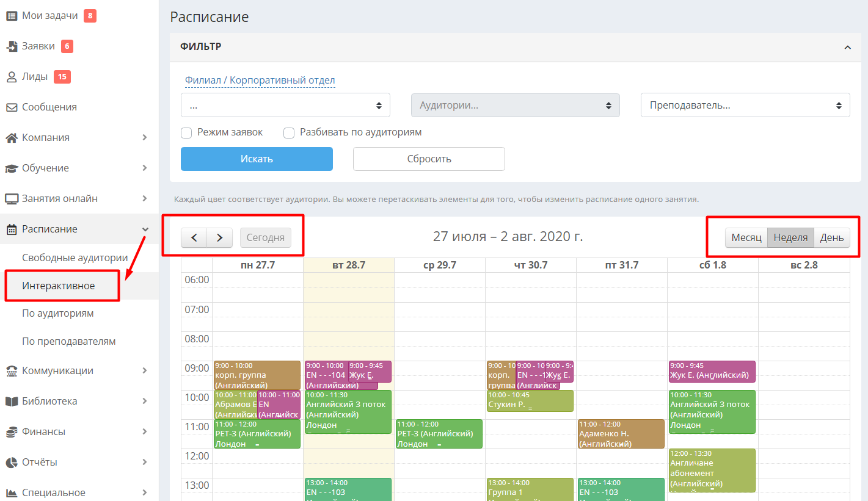Click the Отчёты pie chart icon

tap(12, 463)
